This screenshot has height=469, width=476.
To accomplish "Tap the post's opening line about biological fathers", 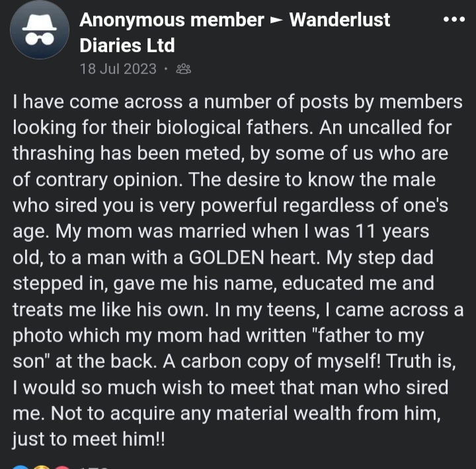I will coord(237,102).
